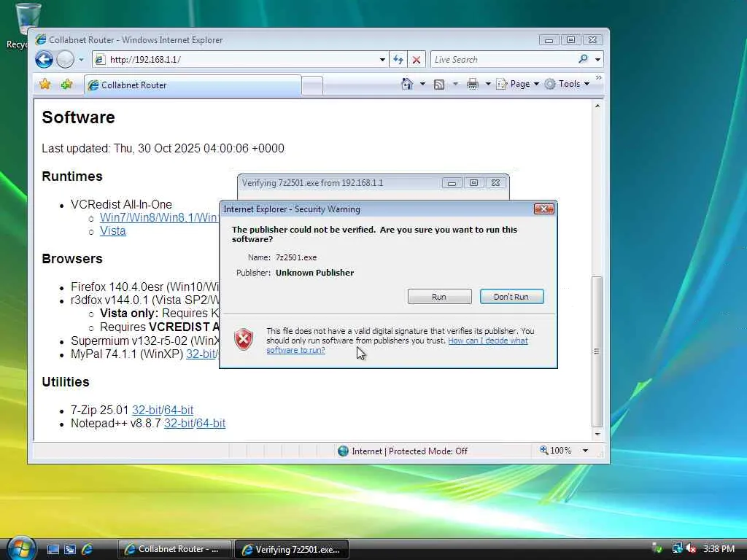Click the page scrollbar down arrow
747x560 pixels.
click(x=597, y=434)
